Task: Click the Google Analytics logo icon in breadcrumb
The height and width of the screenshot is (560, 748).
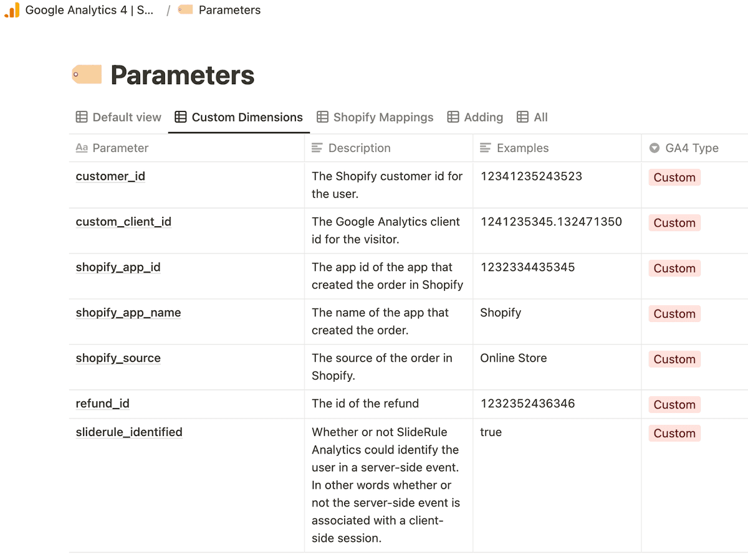Action: tap(12, 10)
